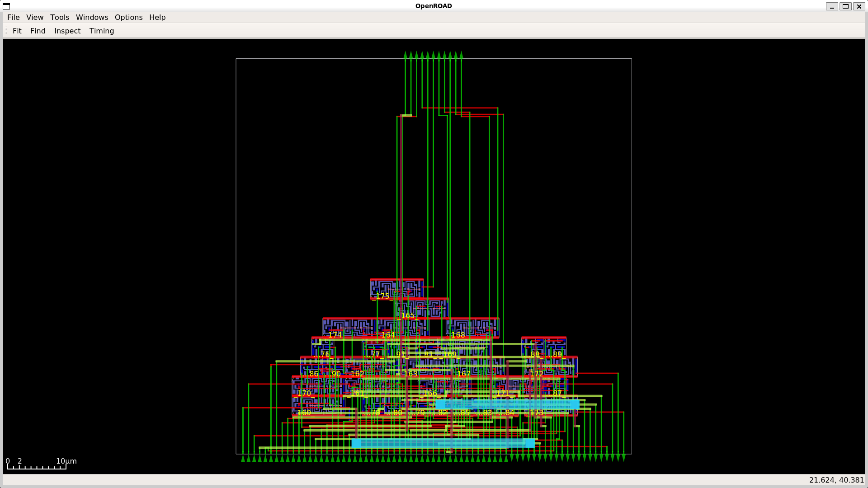The height and width of the screenshot is (488, 868).
Task: Open the Tools menu
Action: tap(59, 17)
